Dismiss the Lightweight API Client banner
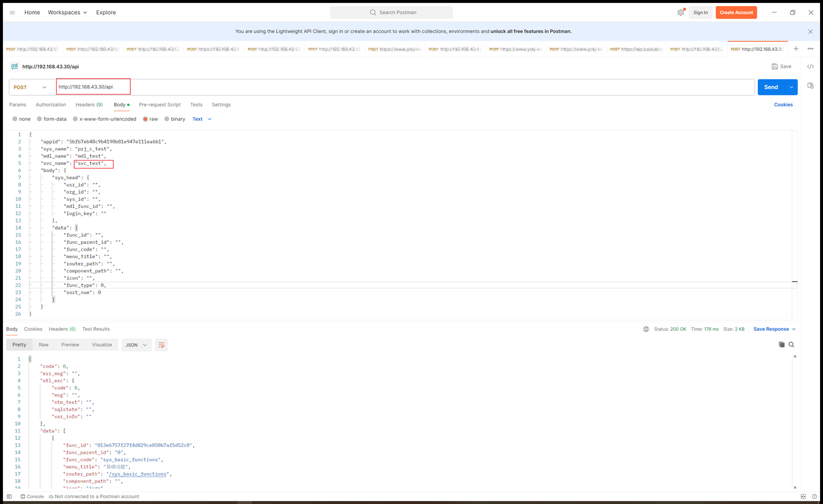Image resolution: width=823 pixels, height=504 pixels. [810, 31]
